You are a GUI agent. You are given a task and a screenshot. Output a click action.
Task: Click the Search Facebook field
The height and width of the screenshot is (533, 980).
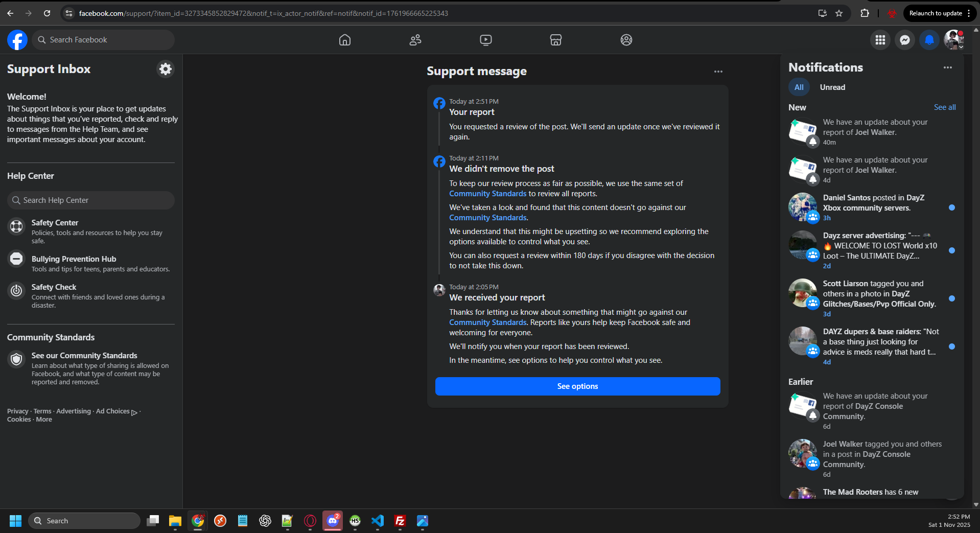103,40
